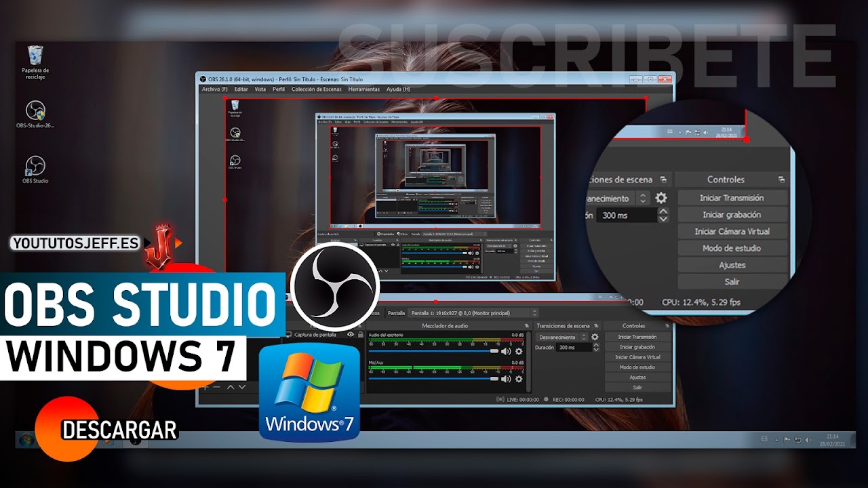Viewport: 868px width, 488px height.
Task: Move source up with the arrow icon
Action: coord(231,386)
